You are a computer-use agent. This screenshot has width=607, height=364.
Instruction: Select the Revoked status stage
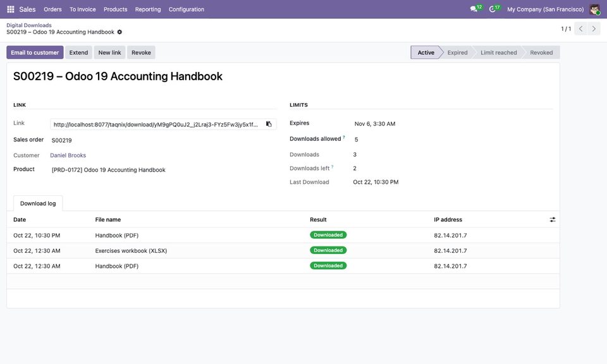(541, 52)
